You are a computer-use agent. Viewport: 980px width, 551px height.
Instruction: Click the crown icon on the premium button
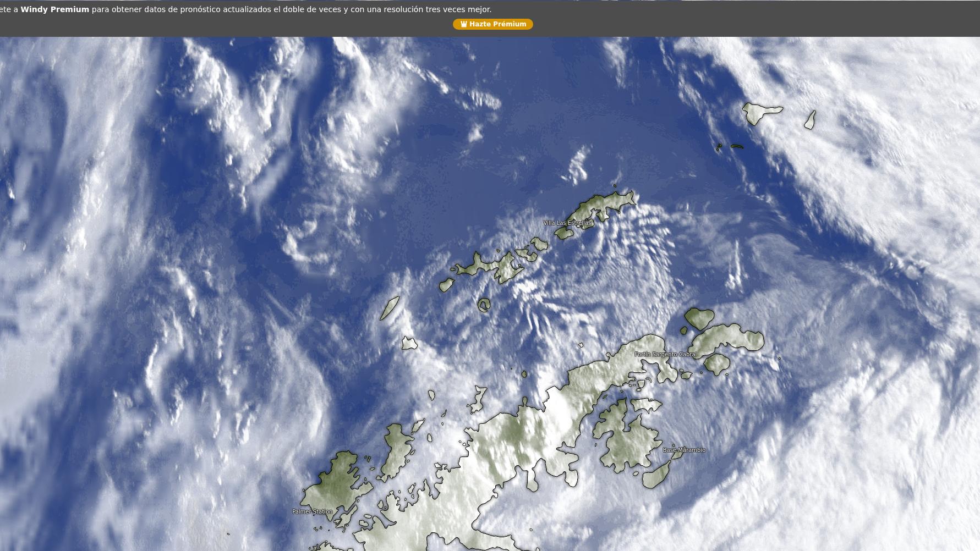point(463,24)
